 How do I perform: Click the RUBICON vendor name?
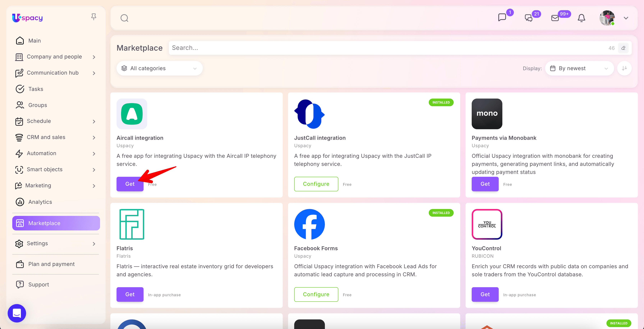(x=482, y=256)
